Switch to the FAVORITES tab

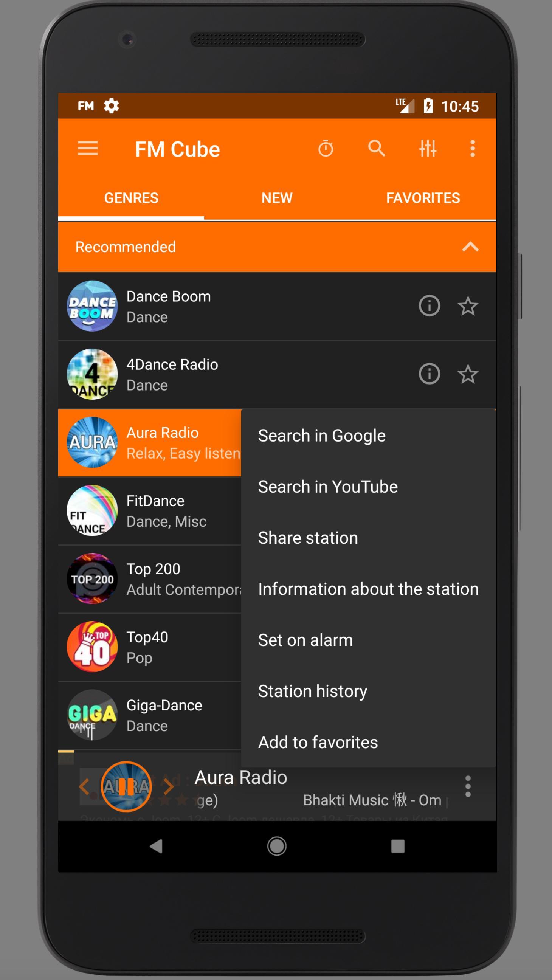click(x=423, y=198)
